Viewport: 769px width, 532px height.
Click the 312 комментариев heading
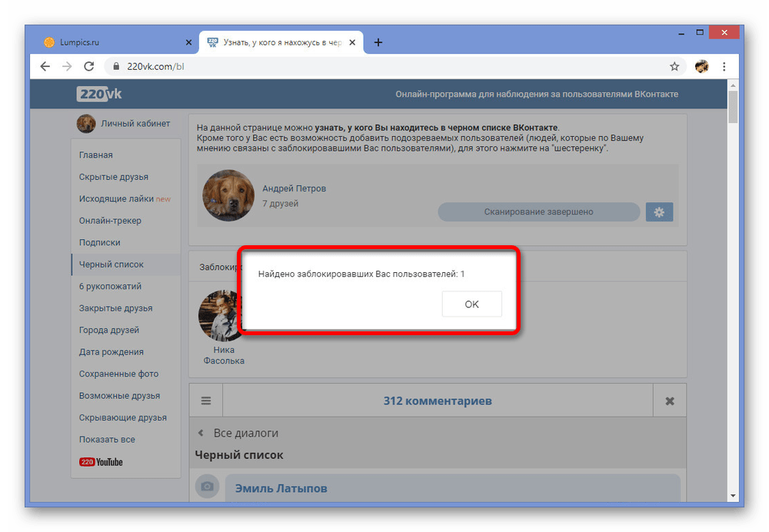(x=438, y=401)
